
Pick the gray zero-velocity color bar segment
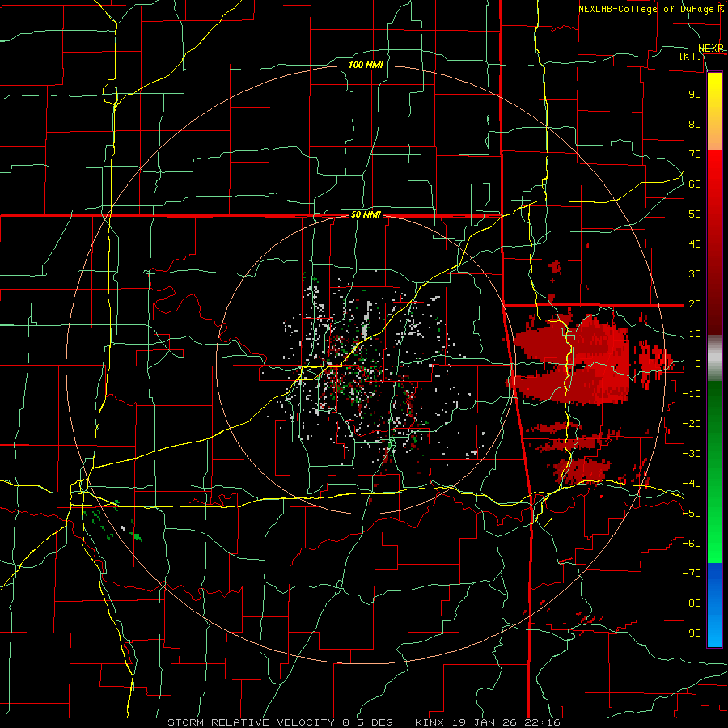714,358
